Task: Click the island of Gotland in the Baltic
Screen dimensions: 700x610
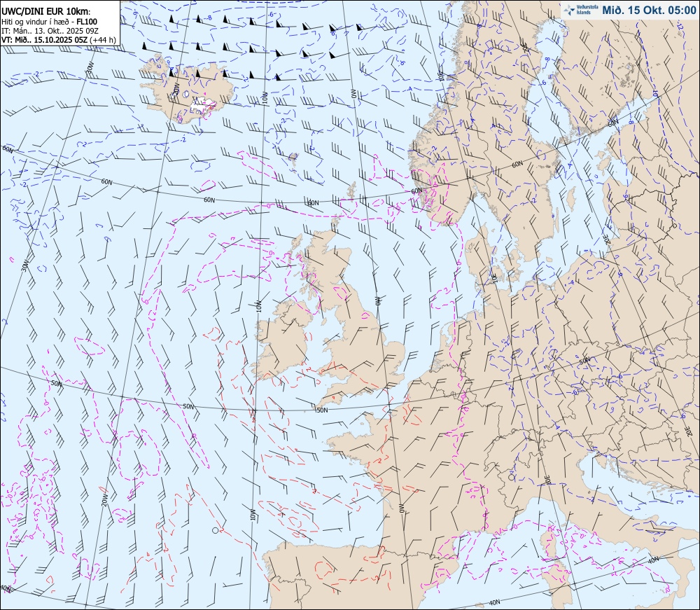Action: pyautogui.click(x=570, y=199)
